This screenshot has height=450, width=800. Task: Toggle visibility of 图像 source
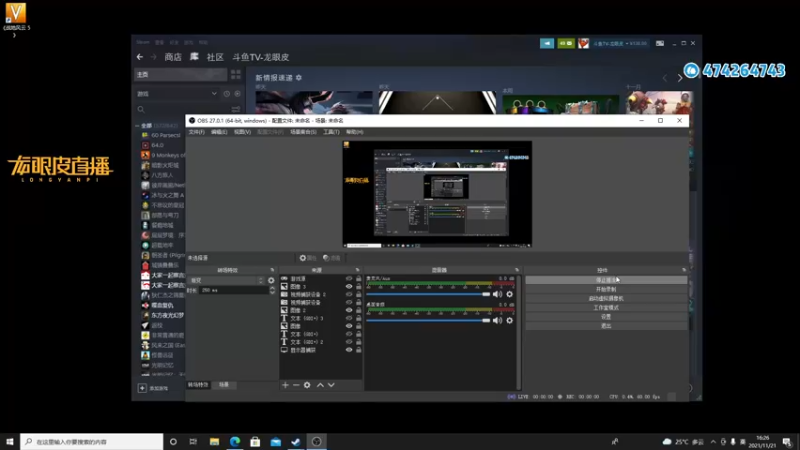point(349,326)
